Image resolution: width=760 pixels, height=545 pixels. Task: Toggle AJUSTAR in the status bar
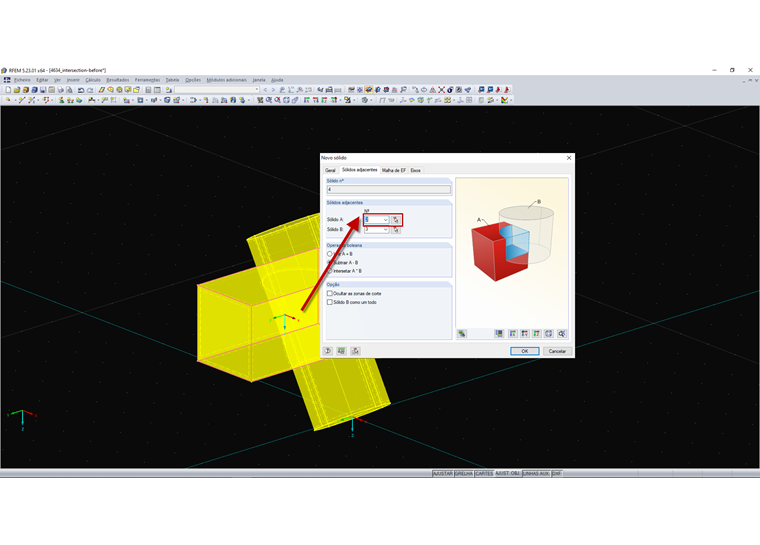coord(443,473)
